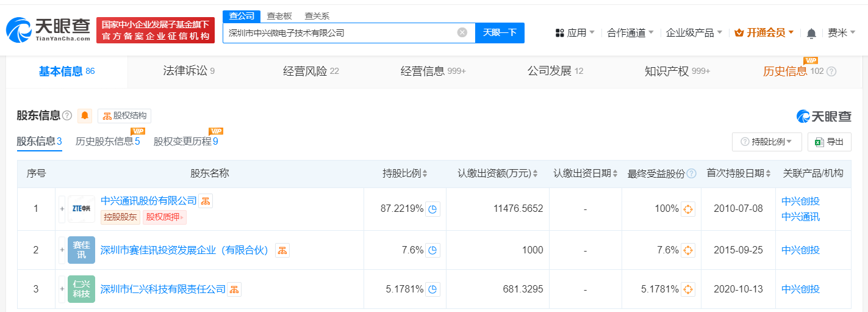Image resolution: width=868 pixels, height=312 pixels.
Task: Sort by 首次持股日期 column
Action: (768, 174)
